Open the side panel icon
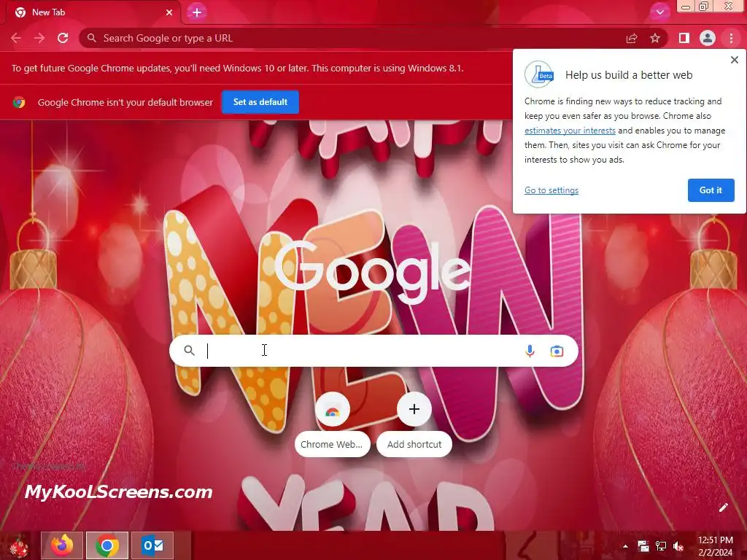The height and width of the screenshot is (560, 747). pos(684,38)
